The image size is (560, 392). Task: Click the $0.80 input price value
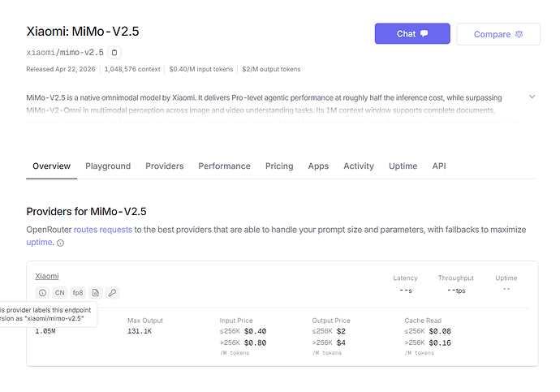tap(256, 342)
